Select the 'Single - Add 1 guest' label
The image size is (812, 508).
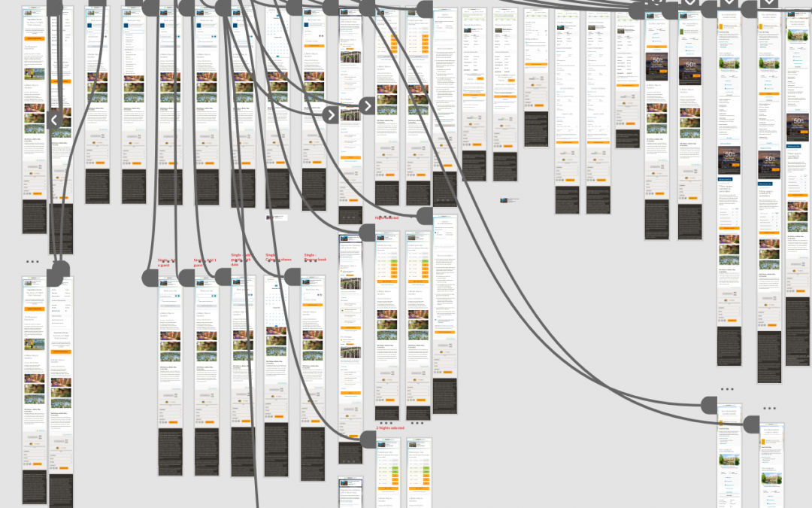[x=205, y=262]
